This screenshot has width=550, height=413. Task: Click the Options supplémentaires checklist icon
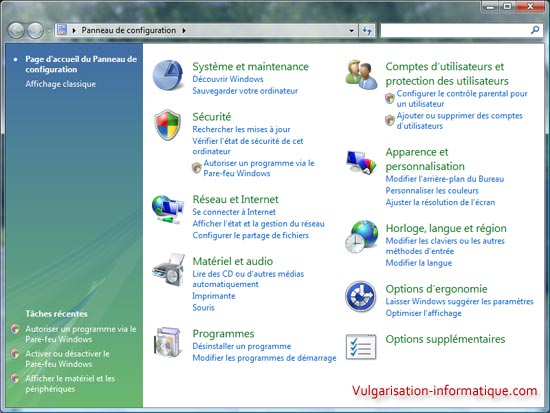point(361,347)
